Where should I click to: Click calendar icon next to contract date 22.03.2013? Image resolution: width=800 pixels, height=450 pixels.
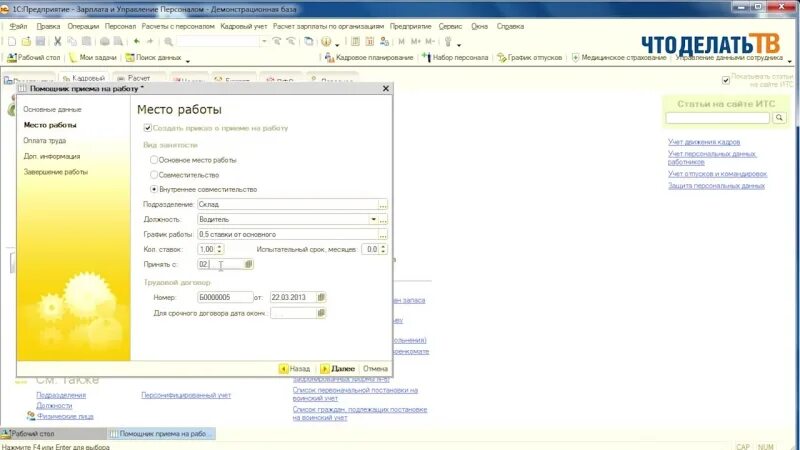[321, 297]
